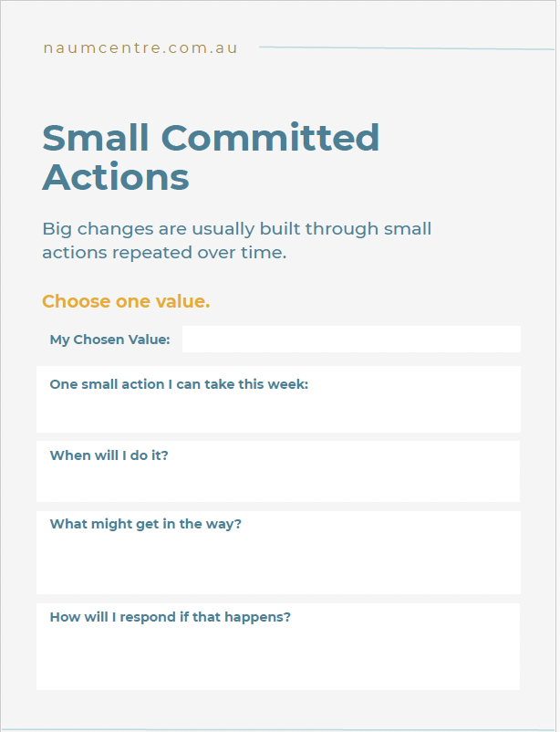Click the 'How will I respond if that happens?' label

click(x=171, y=617)
